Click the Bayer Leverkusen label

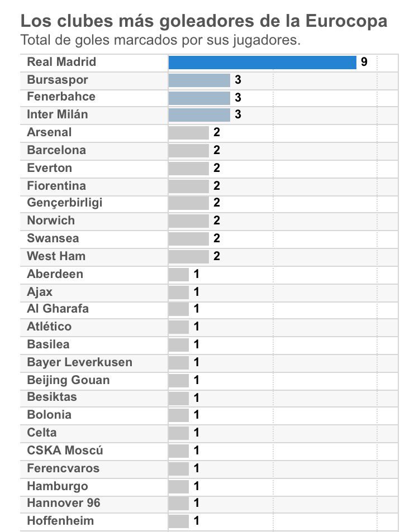79,362
